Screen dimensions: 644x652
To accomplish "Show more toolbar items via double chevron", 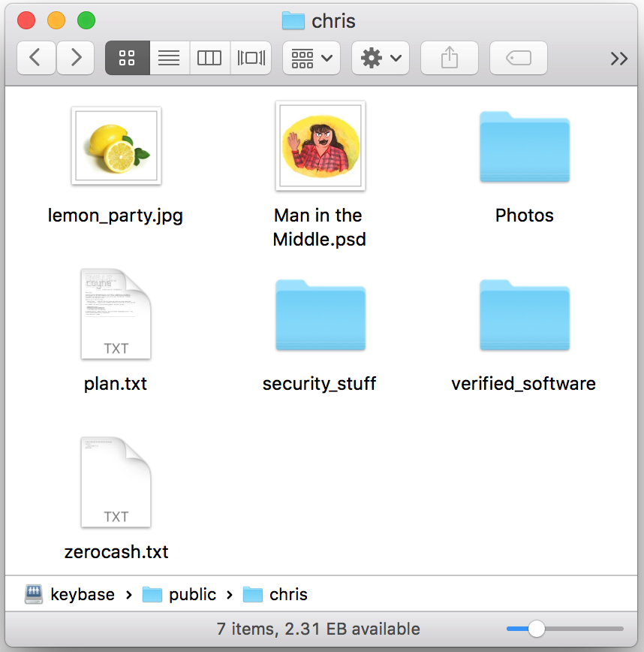I will coord(618,59).
